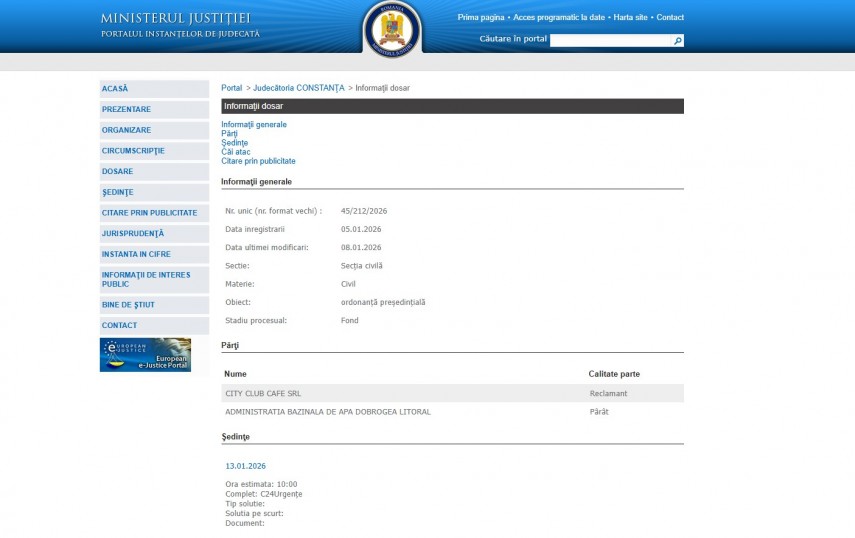Viewport: 855px width, 538px height.
Task: Open 'Acces programatic la date' link
Action: click(559, 17)
